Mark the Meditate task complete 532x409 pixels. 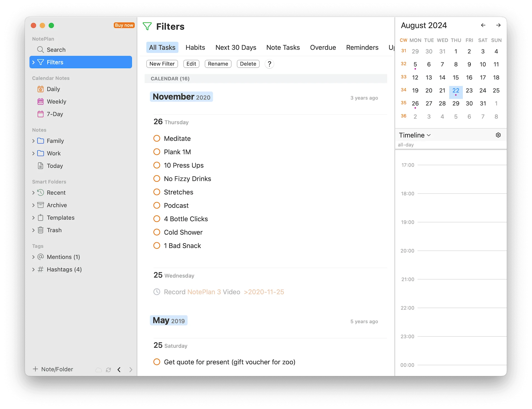tap(157, 138)
